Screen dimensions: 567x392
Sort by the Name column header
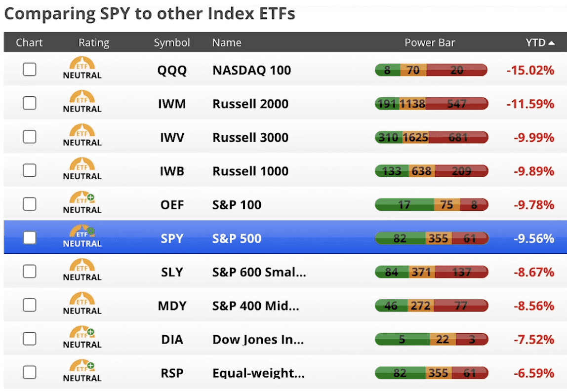tap(227, 42)
